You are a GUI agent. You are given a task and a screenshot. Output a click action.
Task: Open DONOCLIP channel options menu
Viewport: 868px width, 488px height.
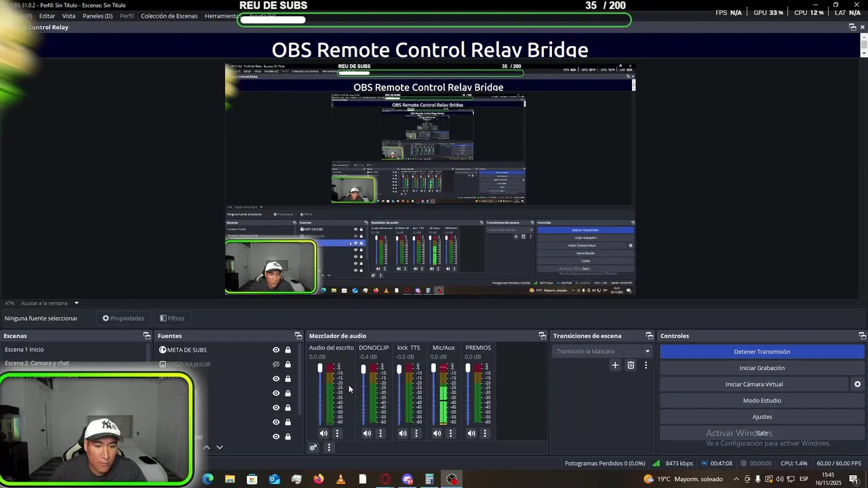point(380,433)
